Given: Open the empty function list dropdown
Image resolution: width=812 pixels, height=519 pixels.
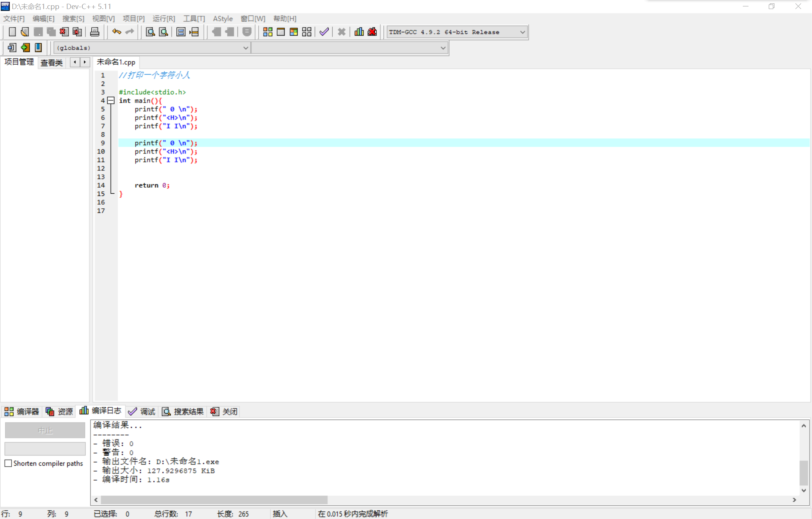Looking at the screenshot, I should [x=443, y=48].
